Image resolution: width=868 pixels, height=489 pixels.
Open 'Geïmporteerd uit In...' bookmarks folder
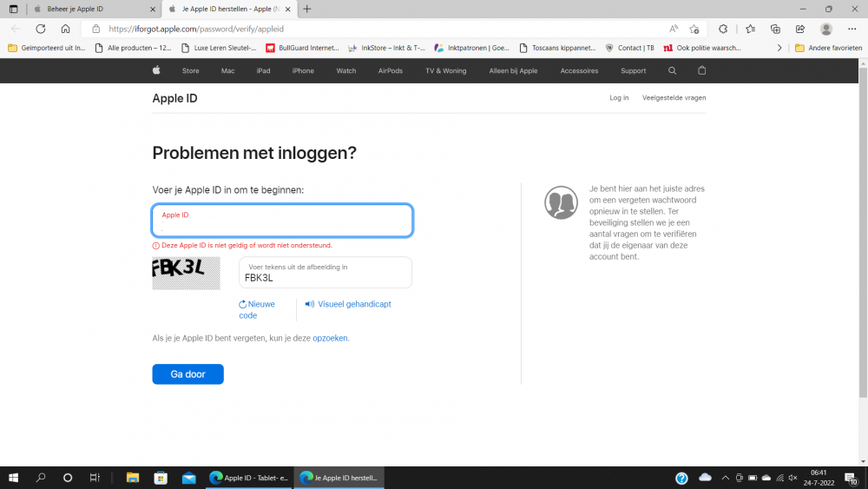pyautogui.click(x=47, y=48)
